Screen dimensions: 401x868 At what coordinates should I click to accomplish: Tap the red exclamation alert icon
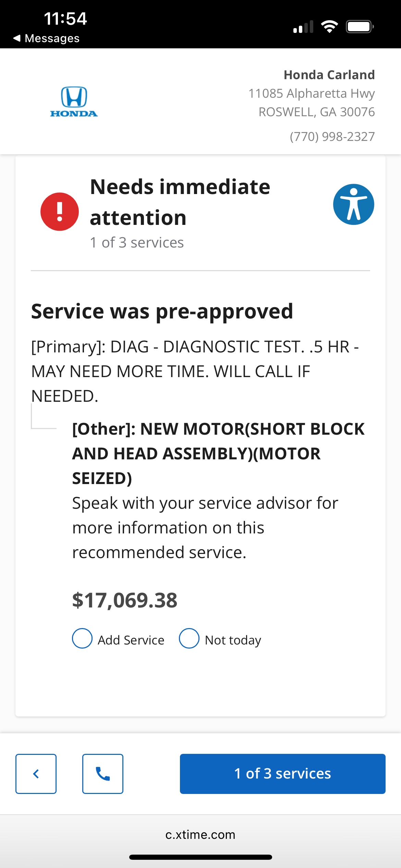pyautogui.click(x=60, y=212)
